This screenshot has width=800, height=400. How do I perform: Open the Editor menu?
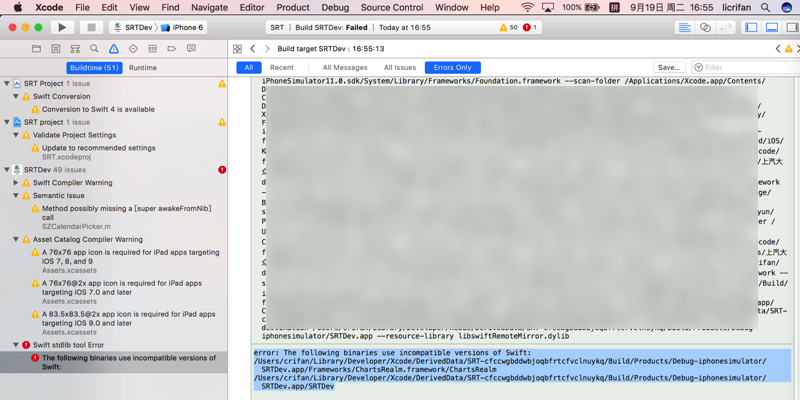tap(252, 7)
